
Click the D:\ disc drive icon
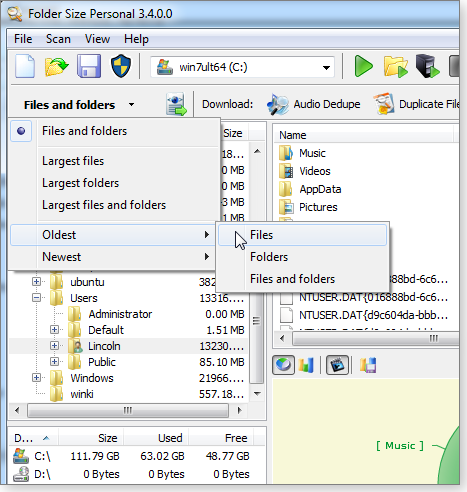pyautogui.click(x=21, y=474)
